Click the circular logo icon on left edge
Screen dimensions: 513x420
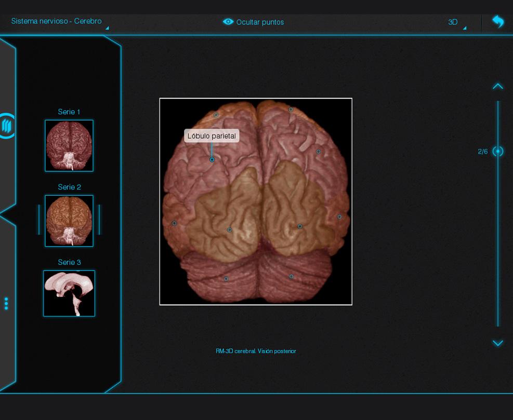click(x=7, y=126)
